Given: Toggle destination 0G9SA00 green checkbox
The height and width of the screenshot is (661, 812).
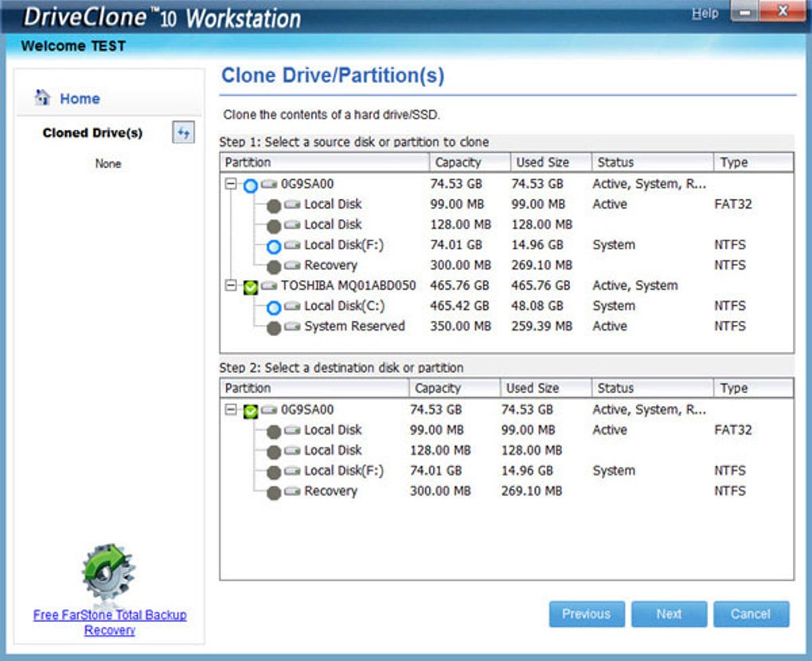Looking at the screenshot, I should coord(250,411).
